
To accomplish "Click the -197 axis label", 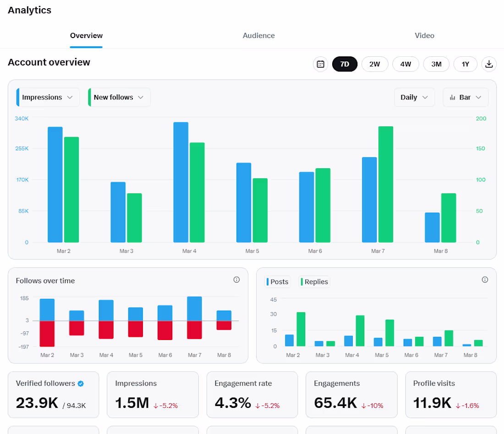I will pyautogui.click(x=23, y=347).
